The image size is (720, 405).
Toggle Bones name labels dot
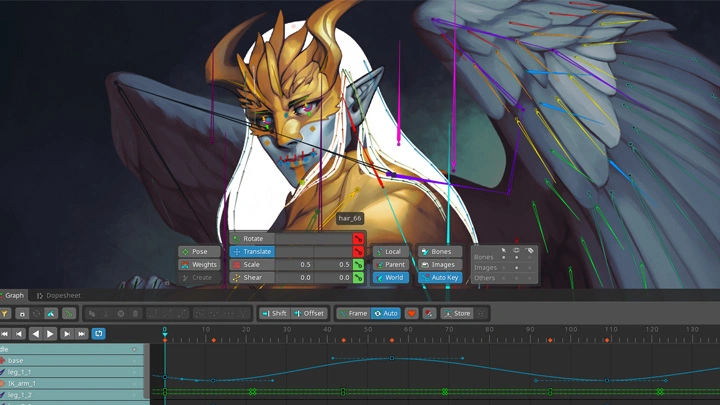529,258
